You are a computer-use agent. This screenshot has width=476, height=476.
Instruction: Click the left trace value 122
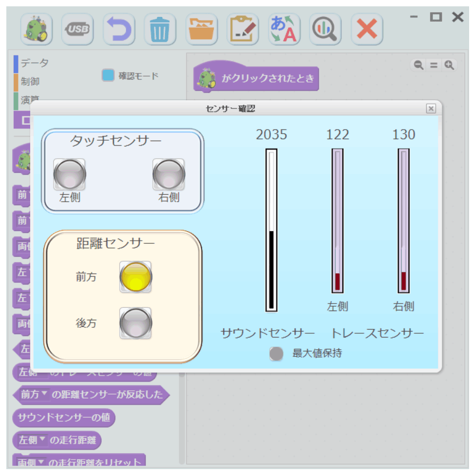(x=337, y=134)
